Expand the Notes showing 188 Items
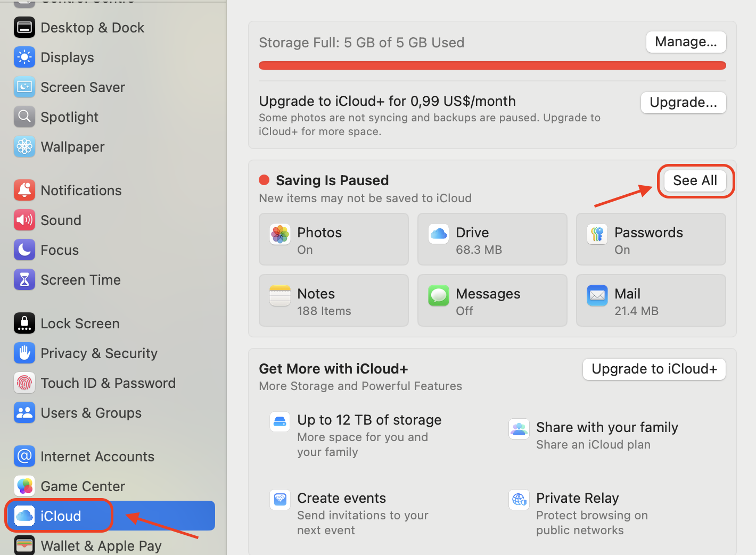Image resolution: width=756 pixels, height=555 pixels. (x=333, y=300)
